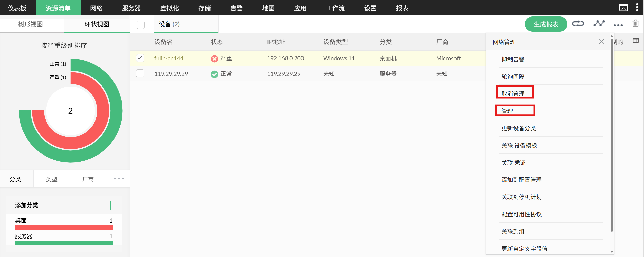Select 关联到组 menu entry
This screenshot has height=257, width=644.
[551, 231]
